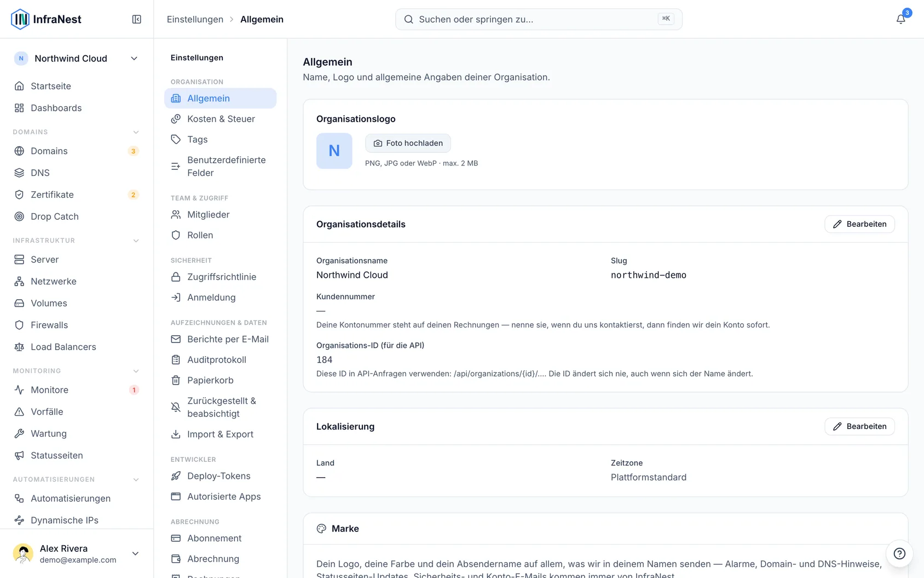The height and width of the screenshot is (578, 924).
Task: Click the Zertifikate shield icon
Action: point(19,195)
